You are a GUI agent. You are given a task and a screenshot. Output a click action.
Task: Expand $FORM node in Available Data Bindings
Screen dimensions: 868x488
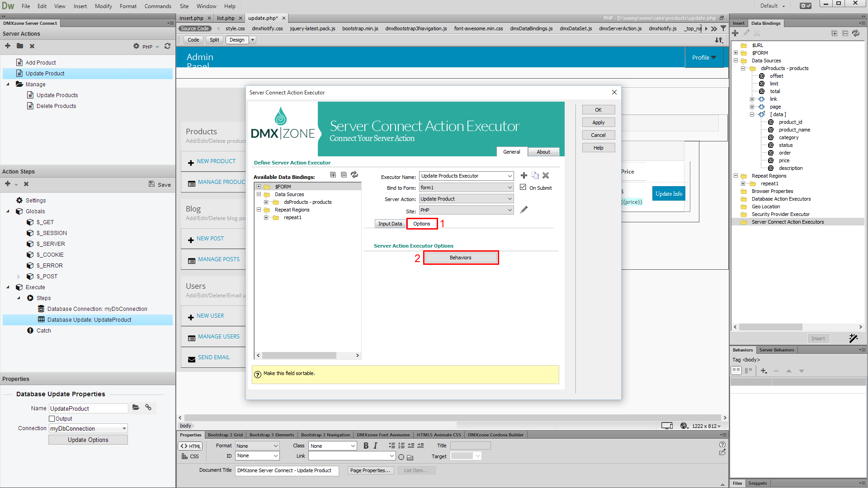coord(259,187)
